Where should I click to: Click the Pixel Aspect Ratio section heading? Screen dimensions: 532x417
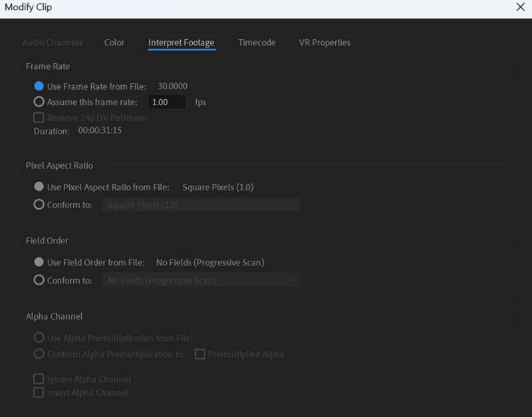(x=59, y=166)
